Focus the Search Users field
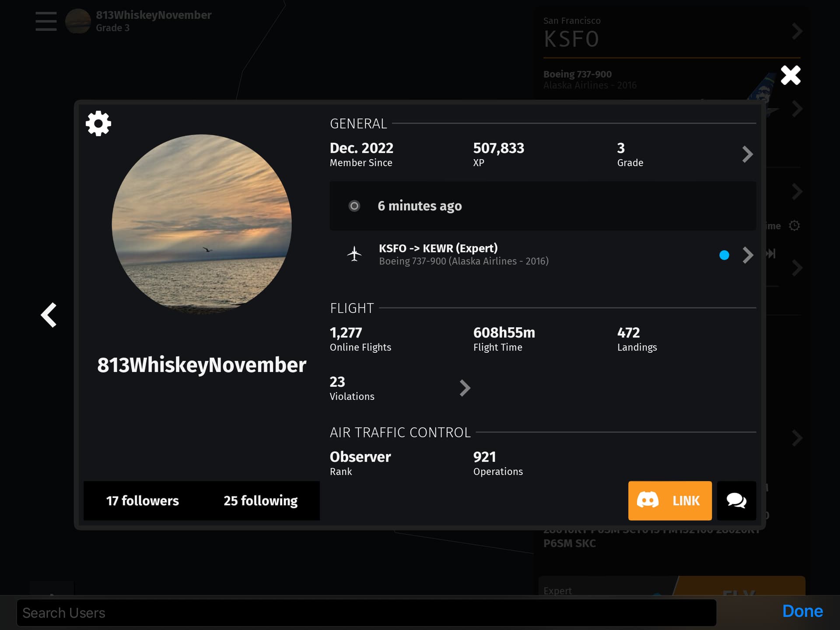840x630 pixels. [367, 612]
